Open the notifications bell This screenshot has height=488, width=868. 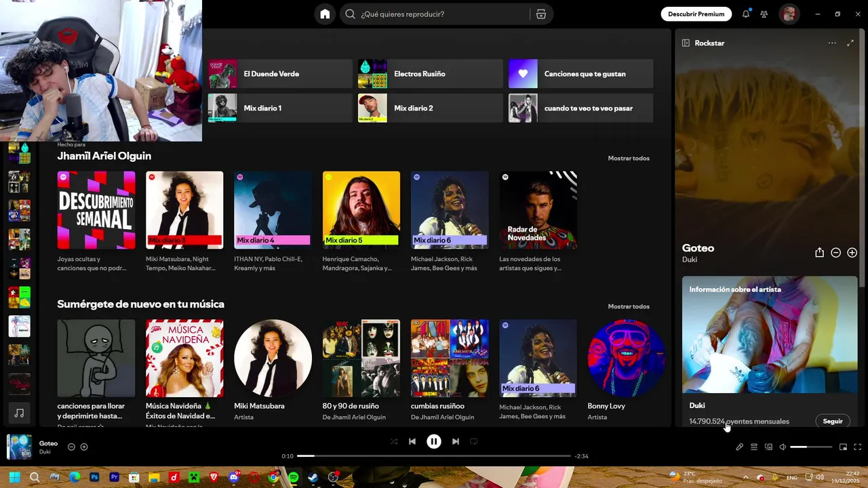point(746,14)
